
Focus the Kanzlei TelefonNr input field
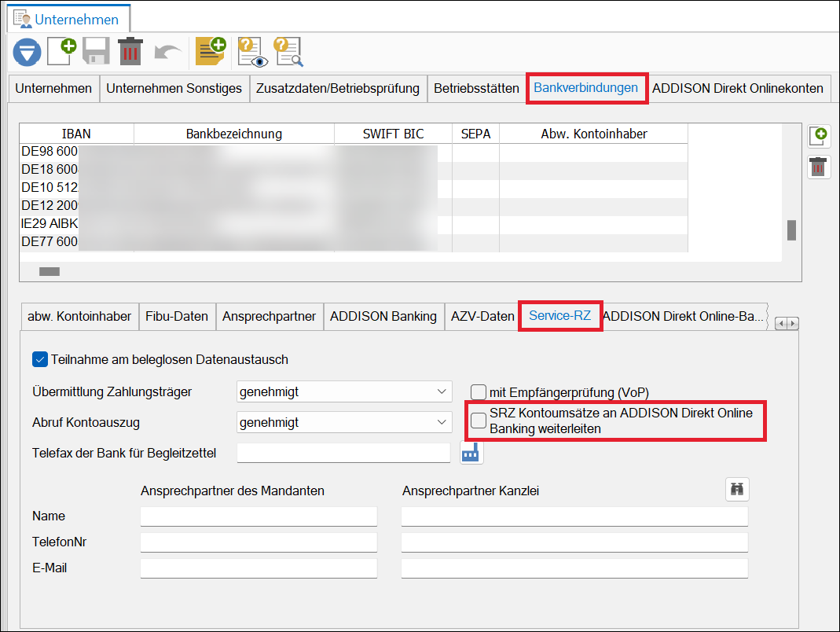coord(574,542)
